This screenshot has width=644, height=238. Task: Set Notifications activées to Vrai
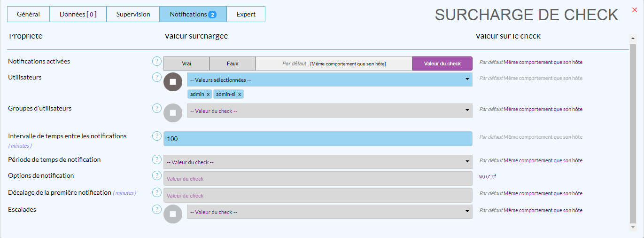click(x=186, y=63)
